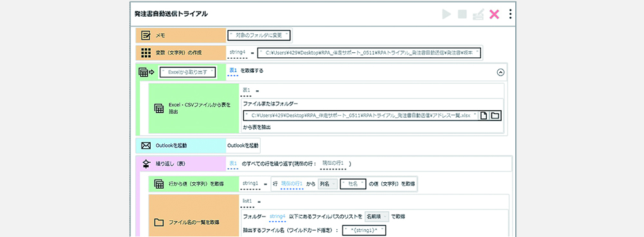
Task: Edit the Excelから取り出す label field
Action: [x=187, y=72]
